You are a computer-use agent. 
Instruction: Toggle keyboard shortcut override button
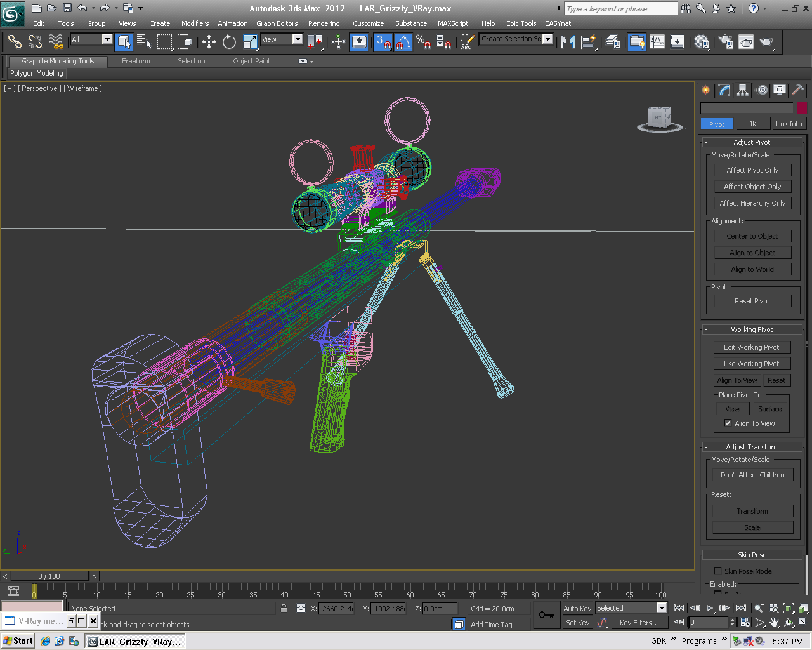[x=359, y=42]
